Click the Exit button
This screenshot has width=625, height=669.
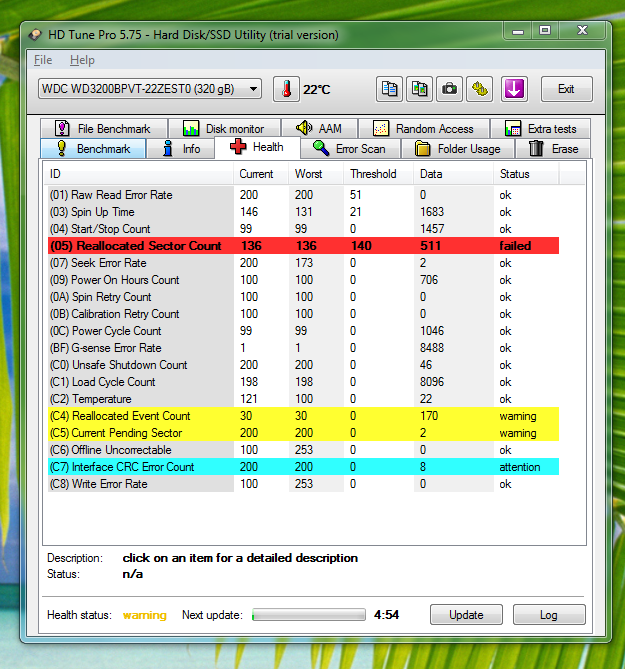pyautogui.click(x=567, y=89)
